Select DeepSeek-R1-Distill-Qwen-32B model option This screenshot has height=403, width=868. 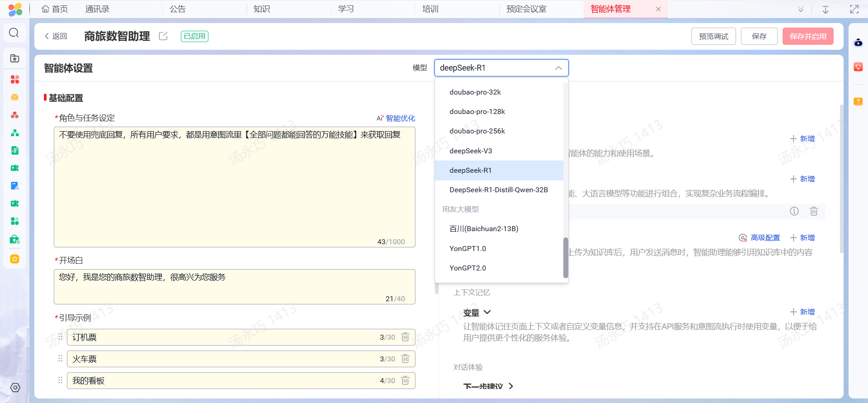click(499, 190)
